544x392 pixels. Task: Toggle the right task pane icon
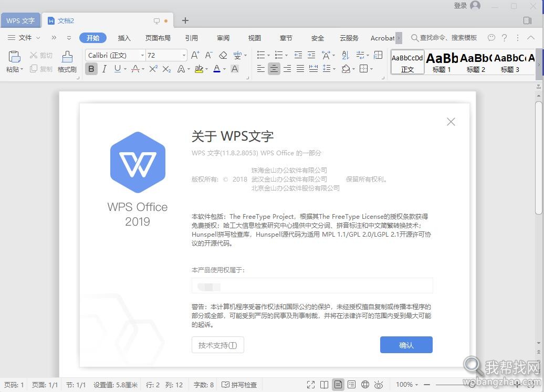(527, 20)
